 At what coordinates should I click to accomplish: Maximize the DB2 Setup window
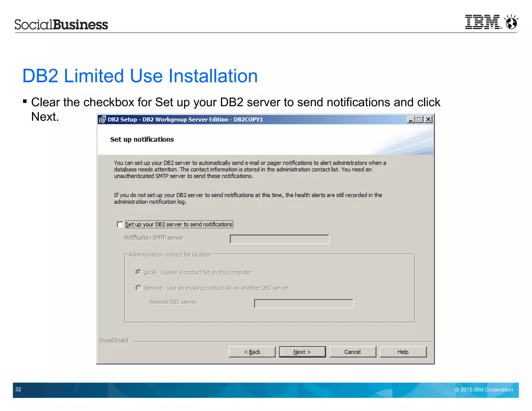click(419, 120)
